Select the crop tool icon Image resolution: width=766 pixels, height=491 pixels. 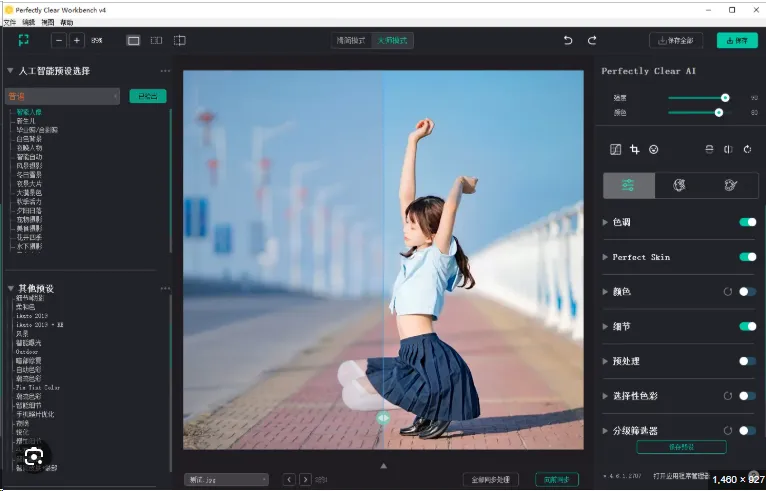[x=635, y=149]
